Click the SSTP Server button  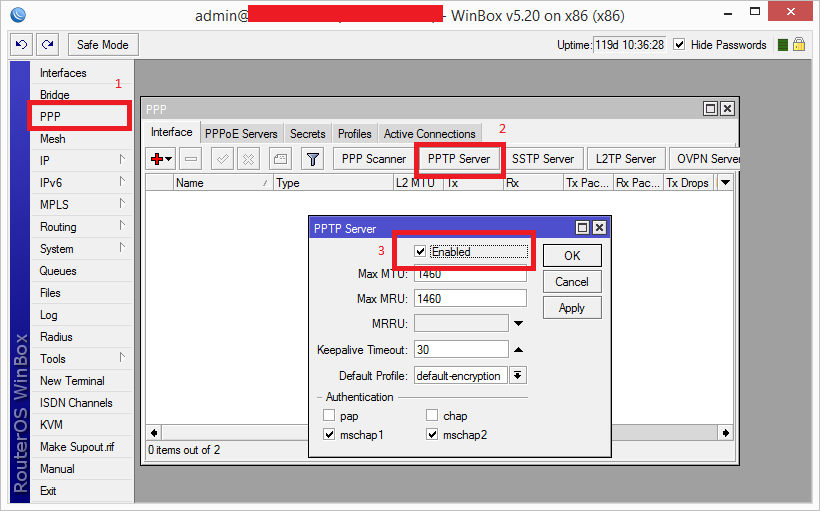[542, 159]
